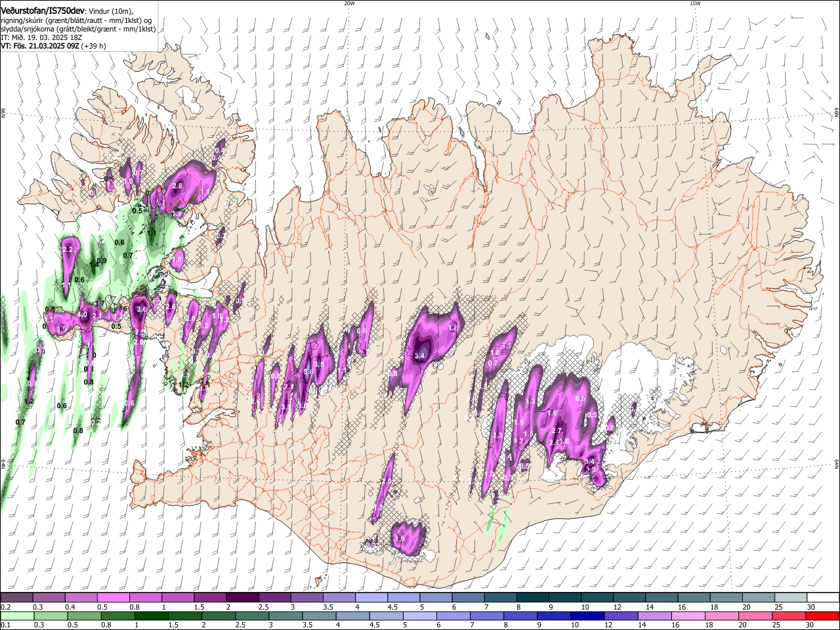This screenshot has width=840, height=630.
Task: Click the 4.0 precipitation value on the map
Action: point(83,315)
